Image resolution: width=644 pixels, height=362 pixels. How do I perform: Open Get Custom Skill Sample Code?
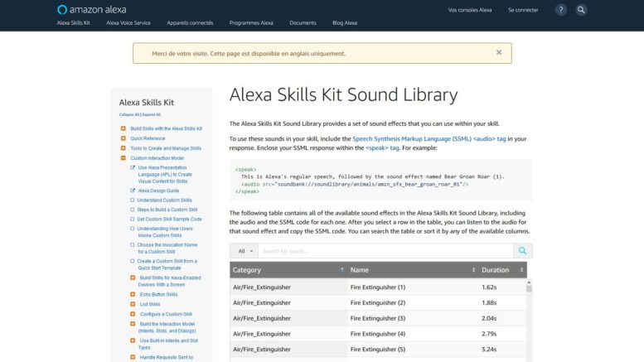169,219
